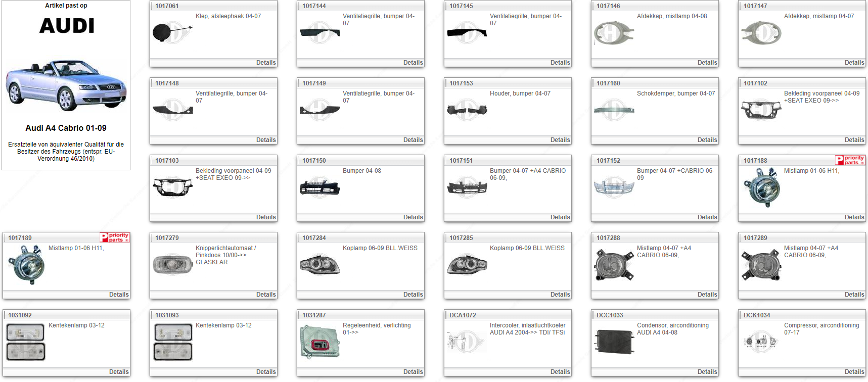Select article number 1031093

pyautogui.click(x=167, y=315)
